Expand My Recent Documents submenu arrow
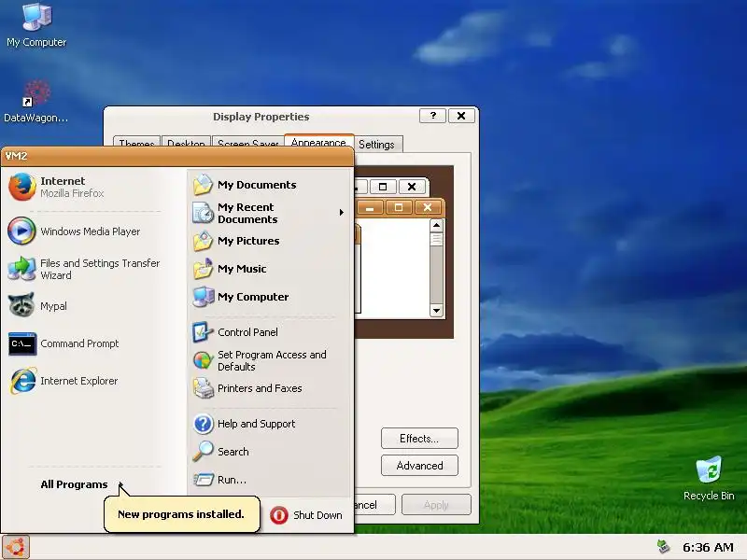Viewport: 747px width, 560px height. coord(341,213)
